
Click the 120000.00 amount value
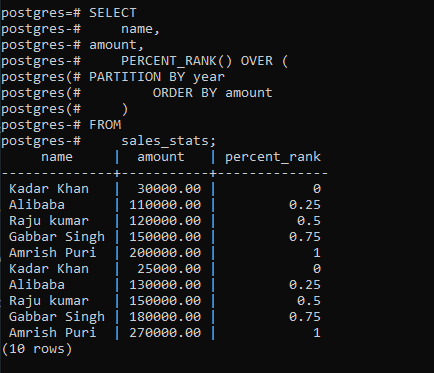point(165,221)
